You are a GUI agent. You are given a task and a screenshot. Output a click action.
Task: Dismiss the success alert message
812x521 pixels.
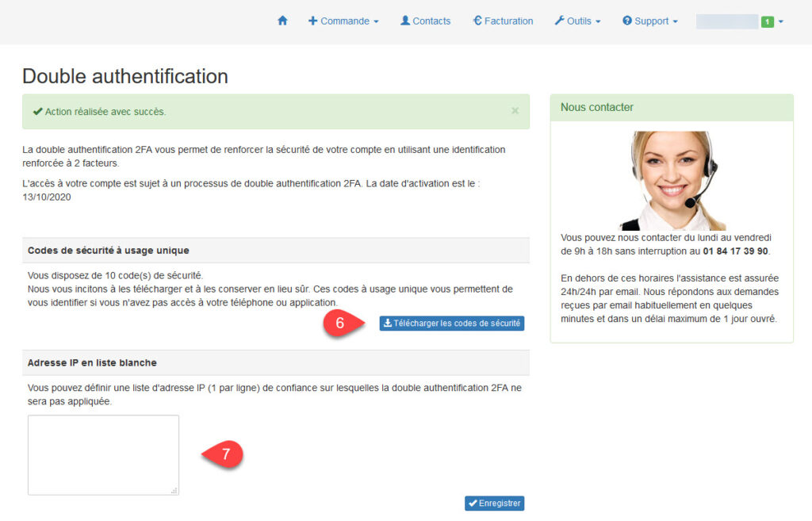tap(515, 111)
